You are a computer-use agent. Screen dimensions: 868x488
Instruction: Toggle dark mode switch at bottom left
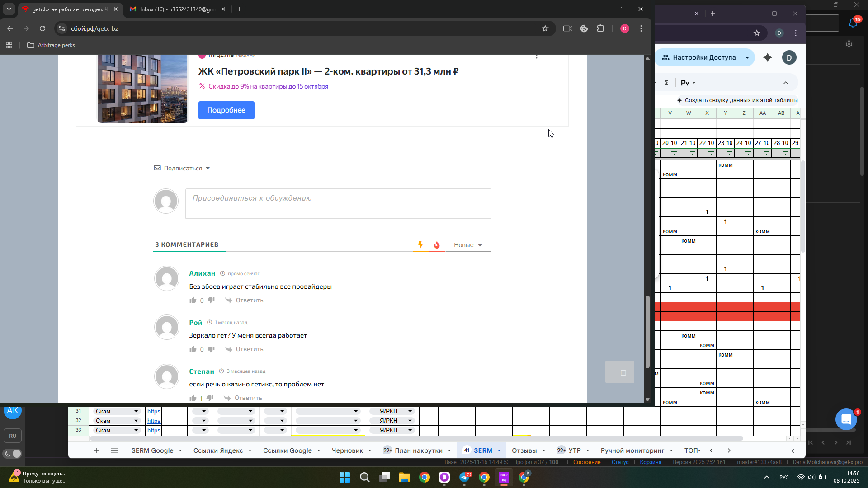(13, 454)
